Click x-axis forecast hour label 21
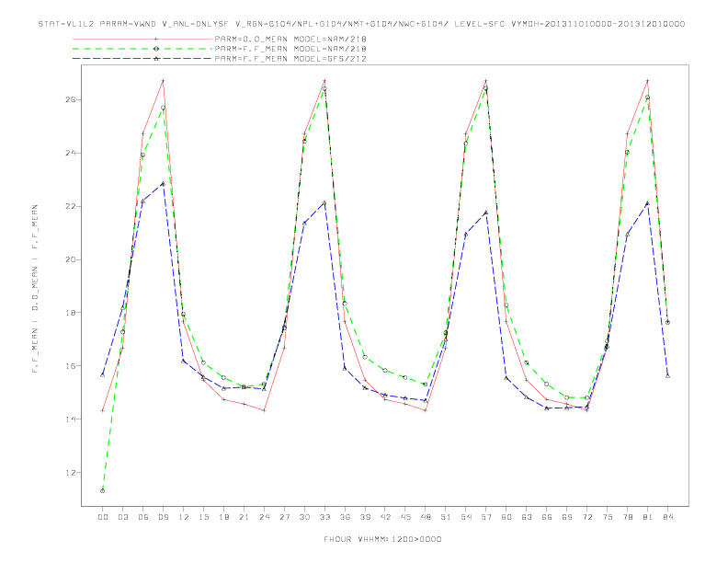 (244, 517)
